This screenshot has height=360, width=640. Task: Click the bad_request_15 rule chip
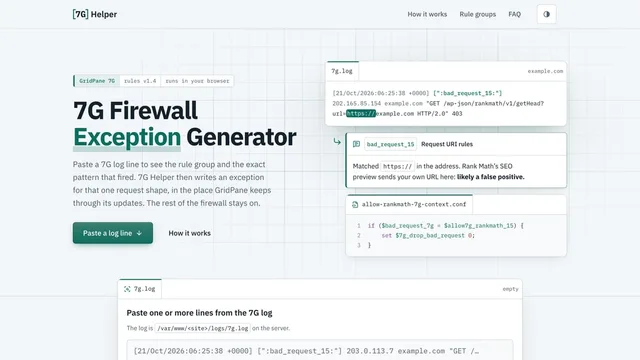point(390,144)
